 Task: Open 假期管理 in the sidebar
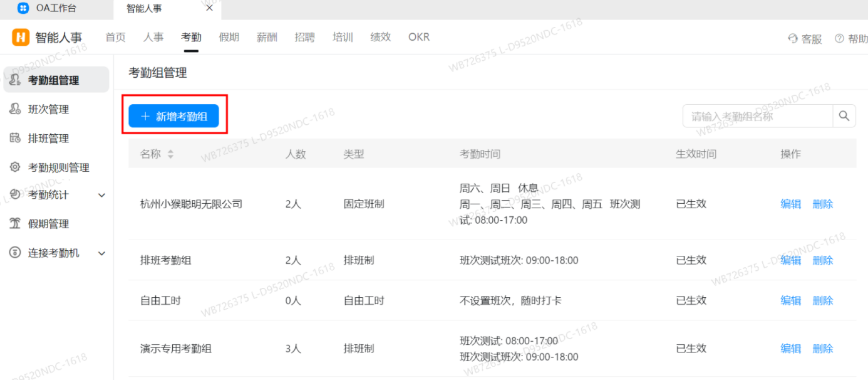point(47,223)
